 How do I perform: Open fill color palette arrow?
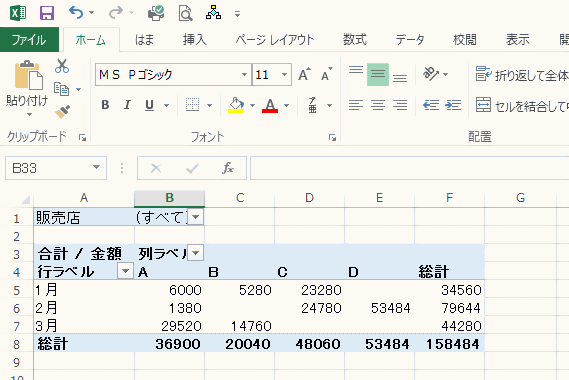click(x=253, y=105)
